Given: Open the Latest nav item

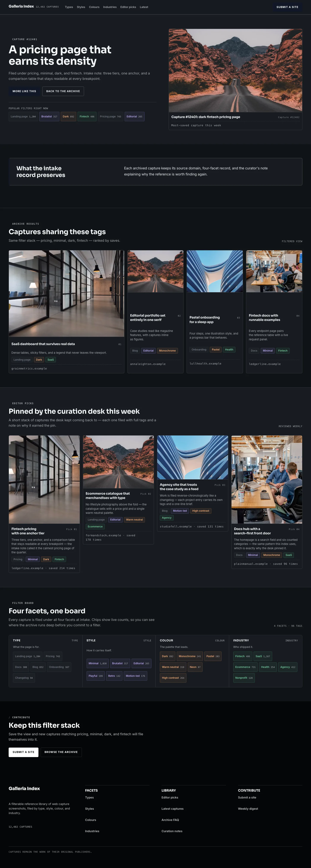Looking at the screenshot, I should [x=144, y=7].
